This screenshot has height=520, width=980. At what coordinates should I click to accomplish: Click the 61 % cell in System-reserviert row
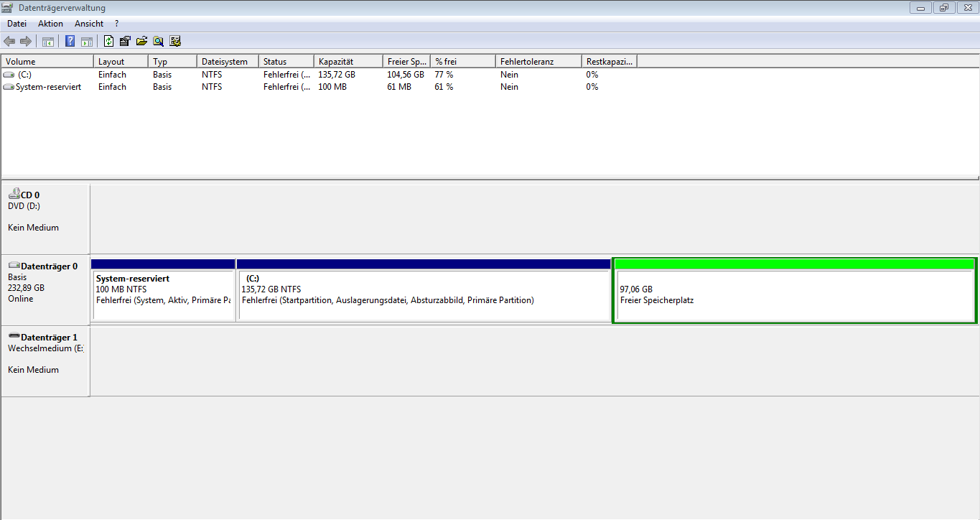(444, 87)
